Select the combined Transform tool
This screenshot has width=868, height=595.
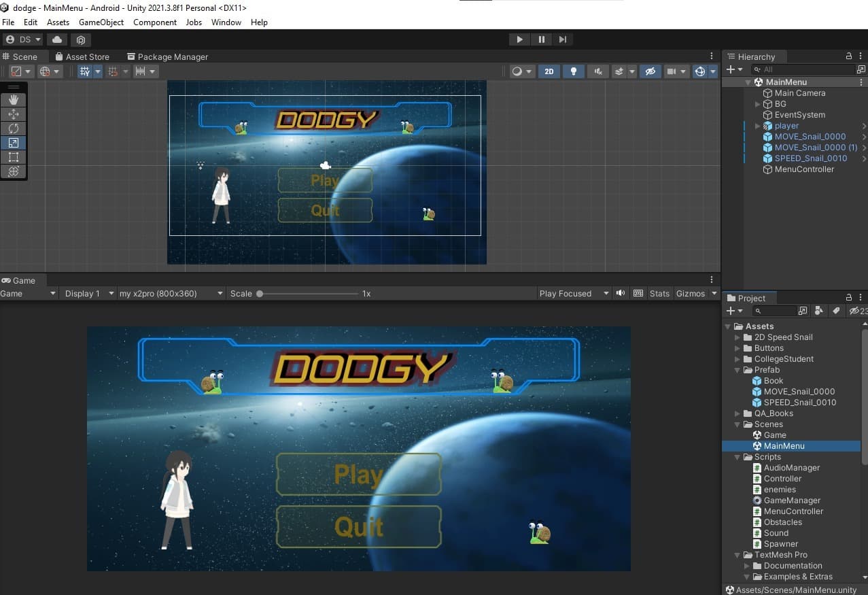tap(14, 171)
